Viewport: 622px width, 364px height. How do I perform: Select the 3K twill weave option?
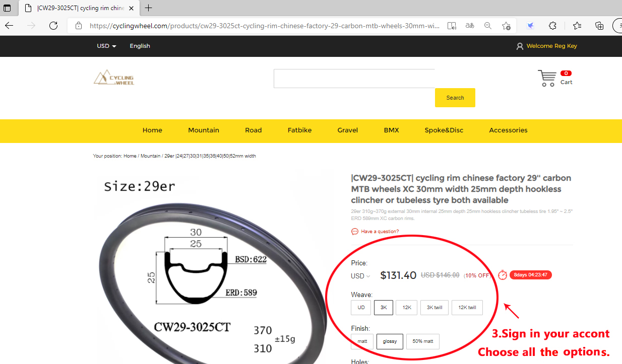[434, 308]
